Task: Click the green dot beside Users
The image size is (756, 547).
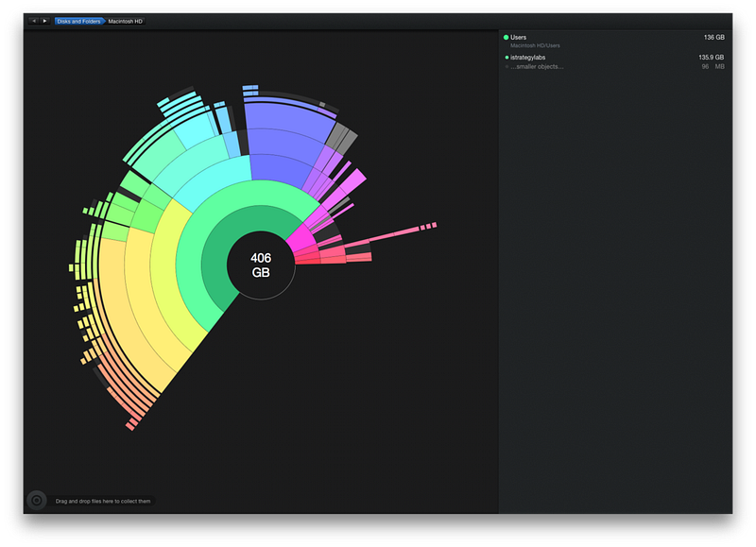Action: tap(506, 37)
